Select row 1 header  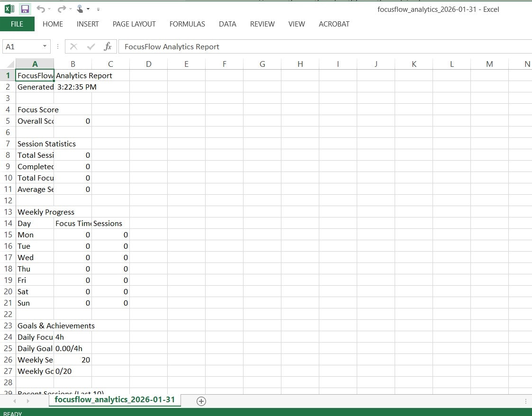click(8, 75)
